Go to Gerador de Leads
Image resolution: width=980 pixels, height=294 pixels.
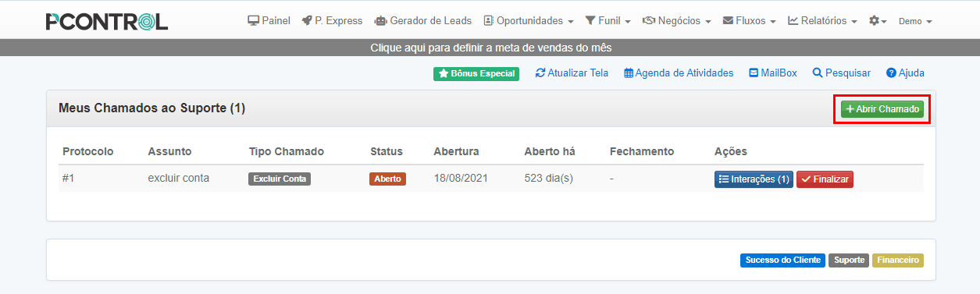click(422, 21)
